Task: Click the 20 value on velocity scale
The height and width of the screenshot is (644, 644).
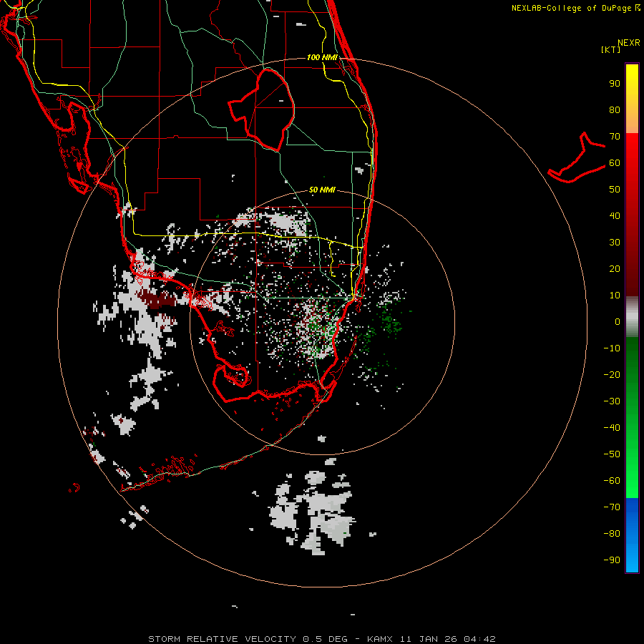Action: (x=615, y=269)
